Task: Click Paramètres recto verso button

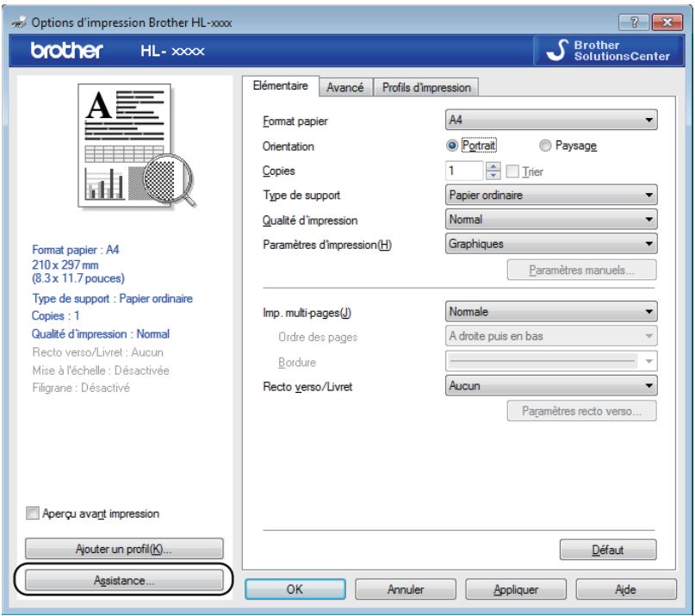Action: (x=581, y=411)
